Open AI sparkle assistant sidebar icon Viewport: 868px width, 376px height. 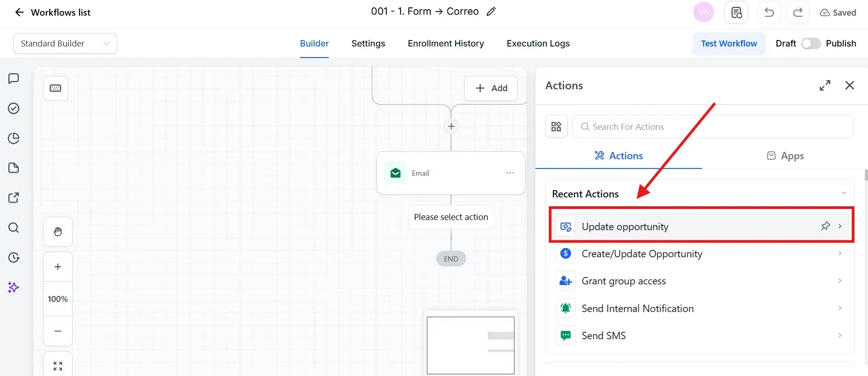tap(13, 288)
